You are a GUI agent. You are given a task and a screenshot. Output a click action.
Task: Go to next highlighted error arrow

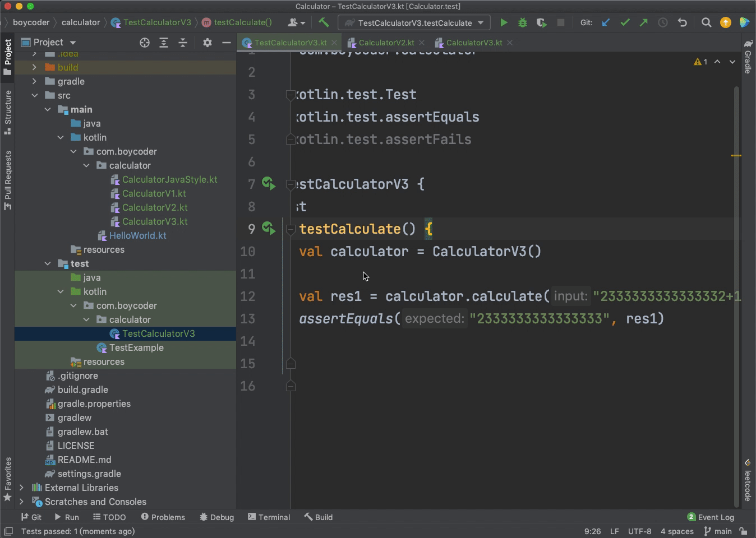pyautogui.click(x=732, y=62)
